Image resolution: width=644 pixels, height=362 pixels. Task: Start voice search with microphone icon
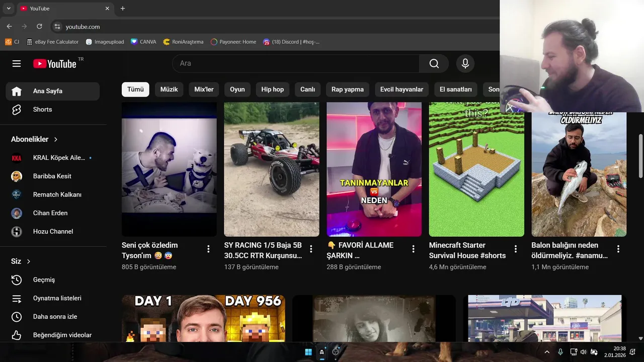click(x=465, y=63)
